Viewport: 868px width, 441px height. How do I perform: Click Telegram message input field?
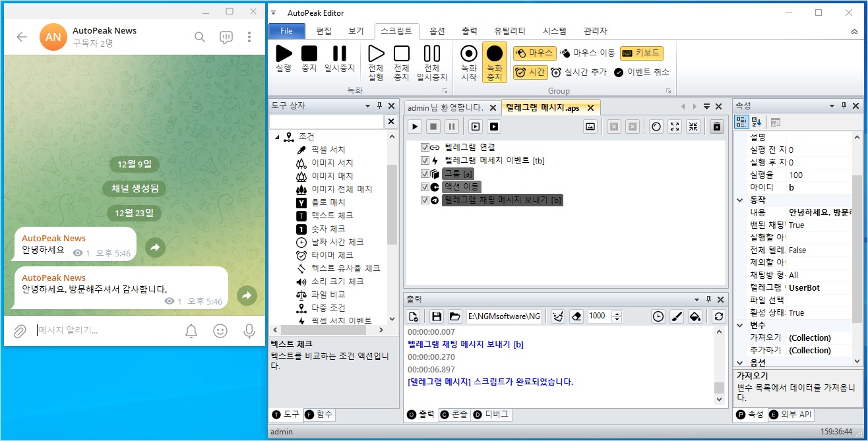(106, 331)
